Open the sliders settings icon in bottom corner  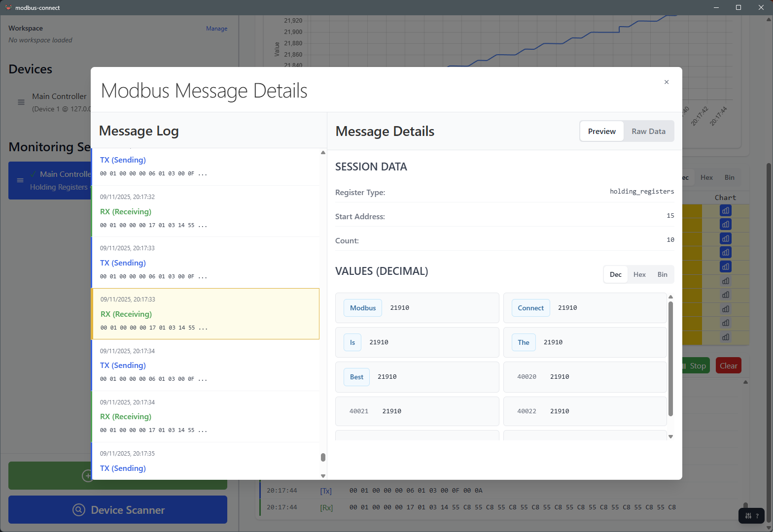pyautogui.click(x=748, y=516)
